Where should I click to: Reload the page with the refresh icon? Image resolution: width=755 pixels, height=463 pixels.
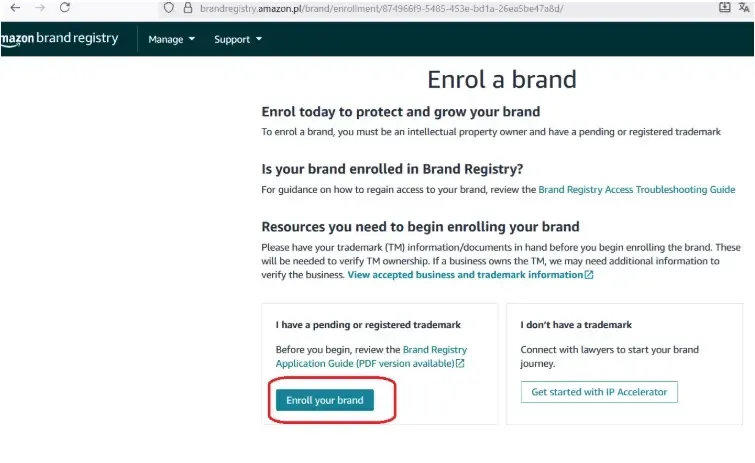[65, 7]
